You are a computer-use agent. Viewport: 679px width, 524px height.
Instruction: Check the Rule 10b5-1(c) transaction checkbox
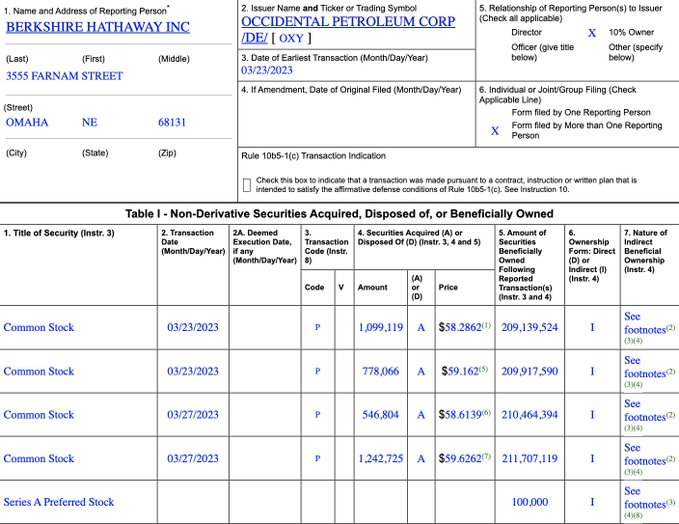tap(247, 185)
